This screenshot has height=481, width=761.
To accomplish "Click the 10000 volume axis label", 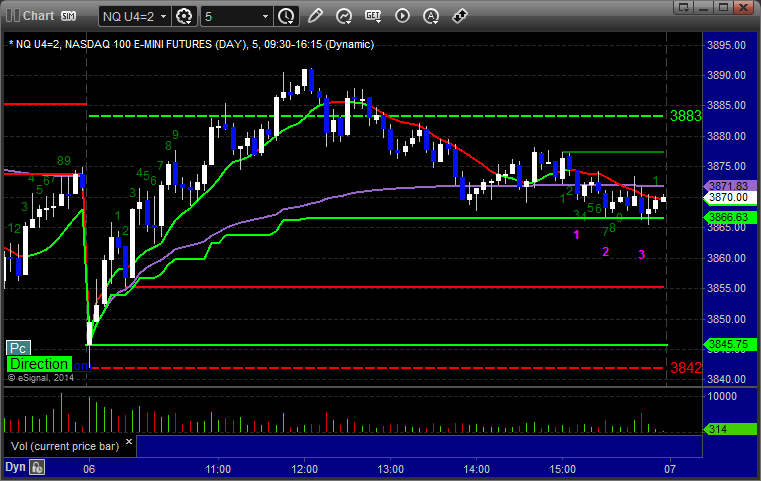I will 722,397.
